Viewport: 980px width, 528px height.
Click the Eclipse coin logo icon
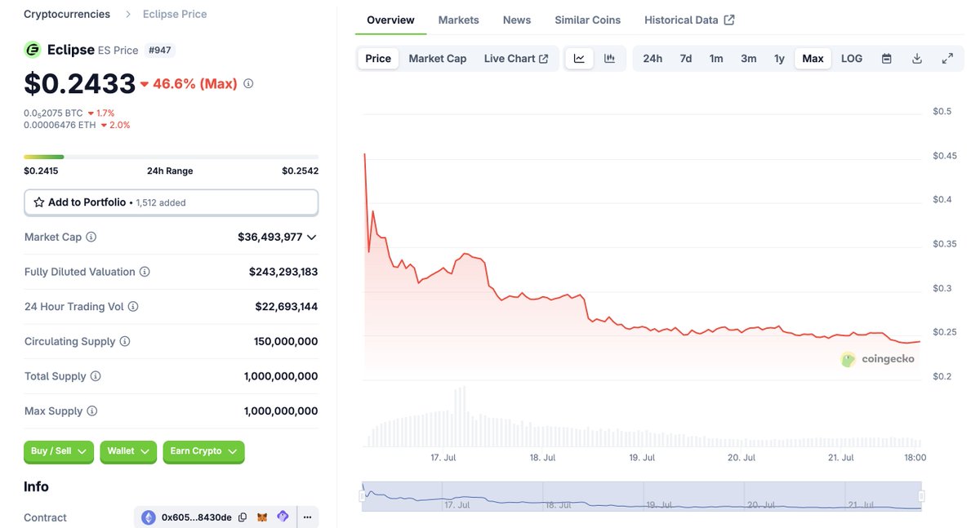point(33,50)
